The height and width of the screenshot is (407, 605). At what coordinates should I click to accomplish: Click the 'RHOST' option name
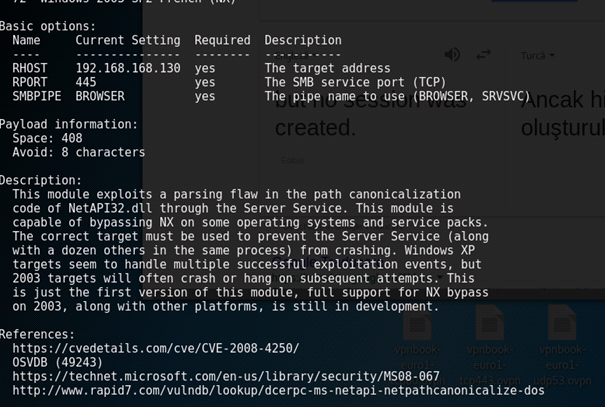pyautogui.click(x=30, y=68)
